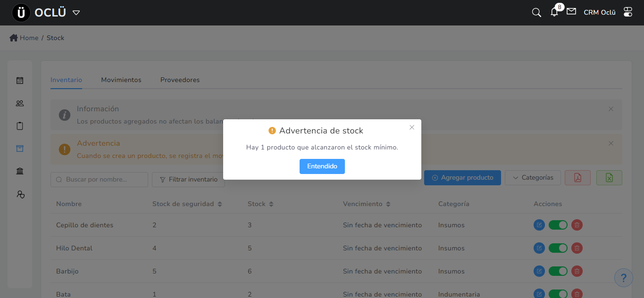This screenshot has width=644, height=298.
Task: Open the users icon at sidebar bottom
Action: [20, 194]
